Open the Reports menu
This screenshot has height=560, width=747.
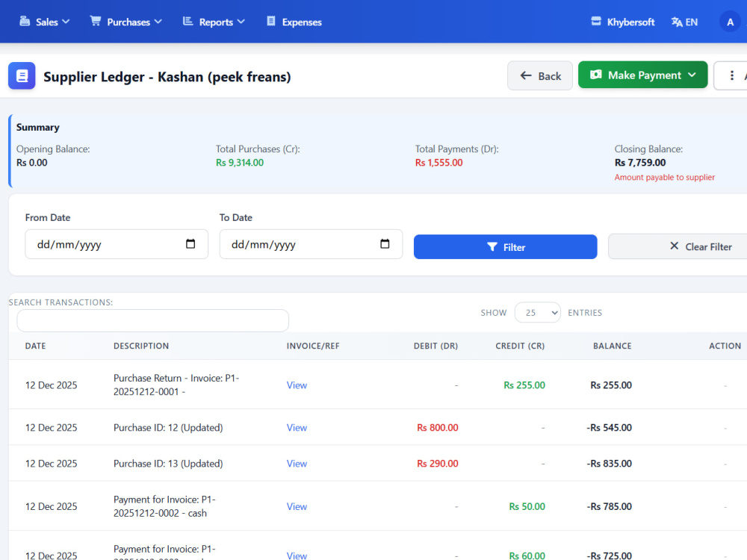click(x=214, y=22)
